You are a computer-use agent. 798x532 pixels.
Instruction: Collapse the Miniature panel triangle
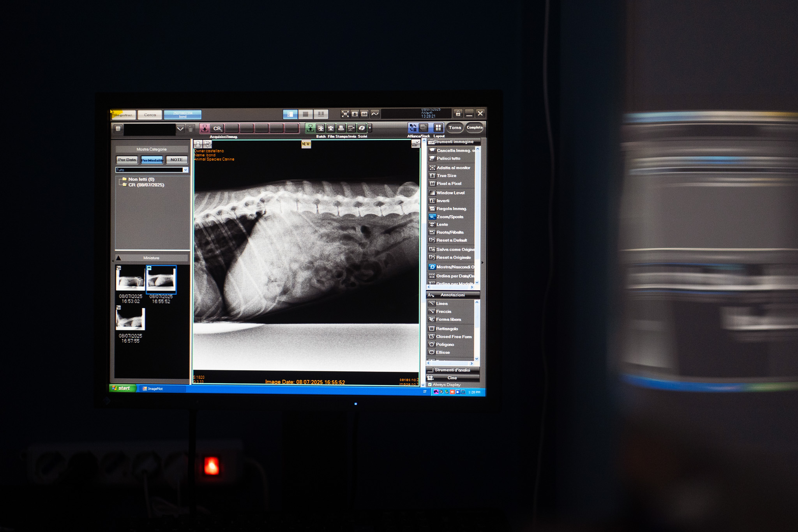[118, 258]
